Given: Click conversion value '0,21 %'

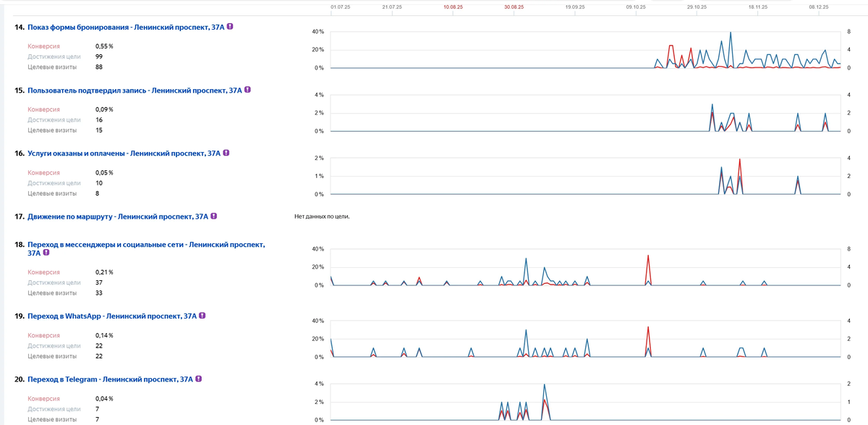Looking at the screenshot, I should coord(104,272).
